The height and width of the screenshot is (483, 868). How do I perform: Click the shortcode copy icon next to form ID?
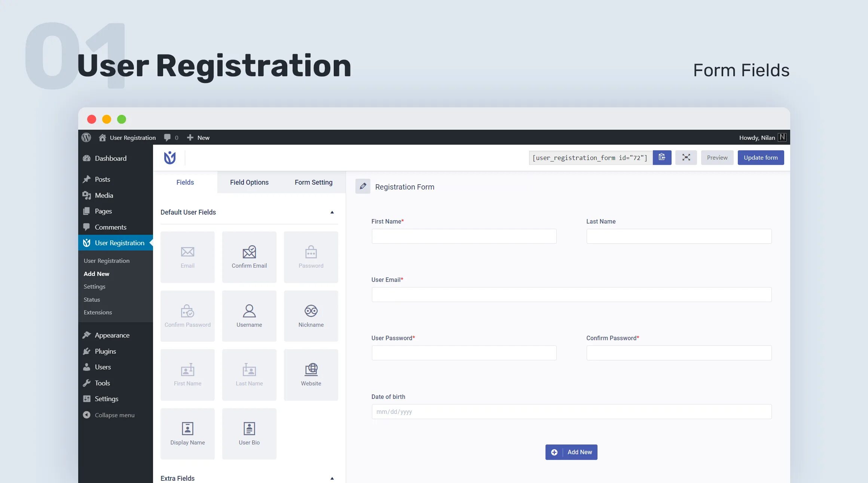(661, 157)
